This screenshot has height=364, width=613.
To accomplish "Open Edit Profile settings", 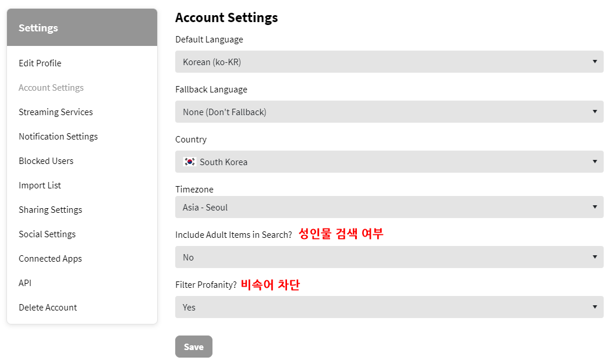I will (40, 63).
